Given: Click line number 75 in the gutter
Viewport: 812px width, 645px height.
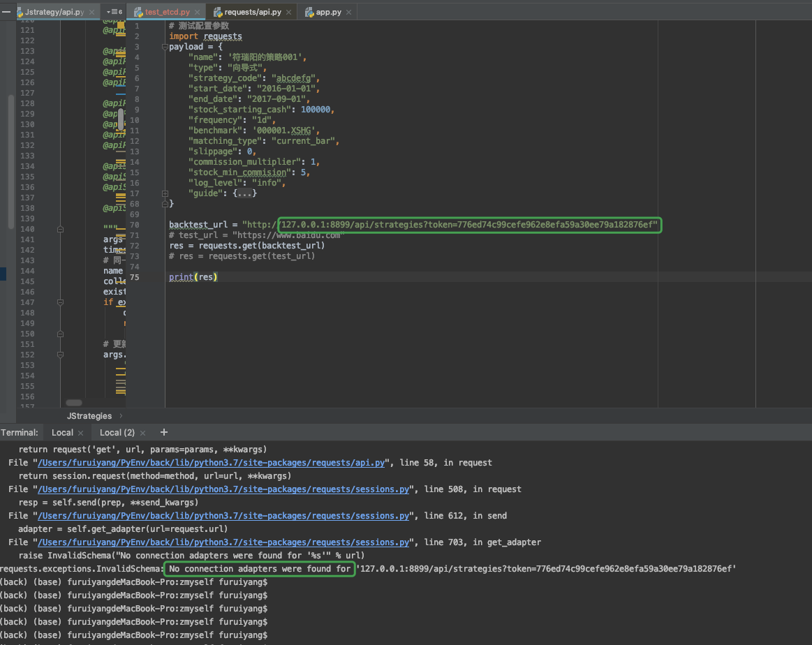Looking at the screenshot, I should point(135,277).
